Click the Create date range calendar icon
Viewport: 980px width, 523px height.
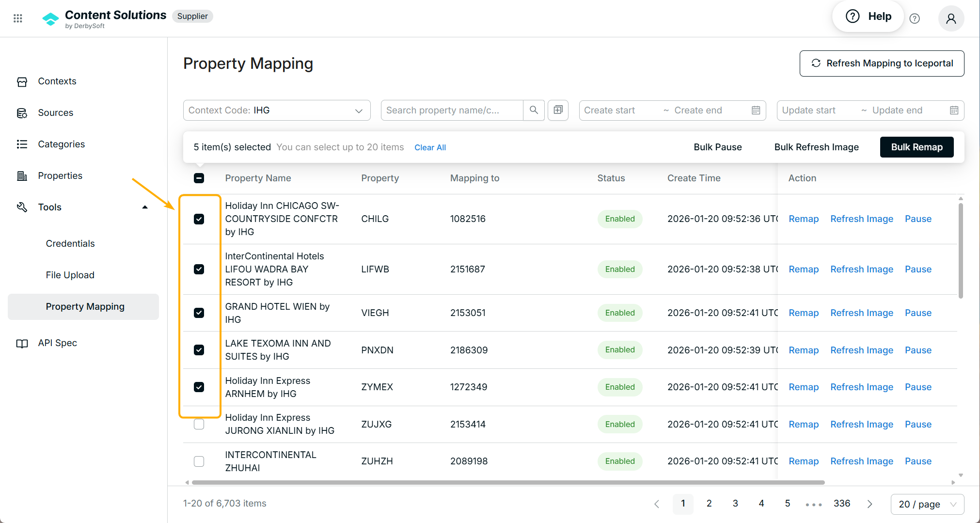756,111
